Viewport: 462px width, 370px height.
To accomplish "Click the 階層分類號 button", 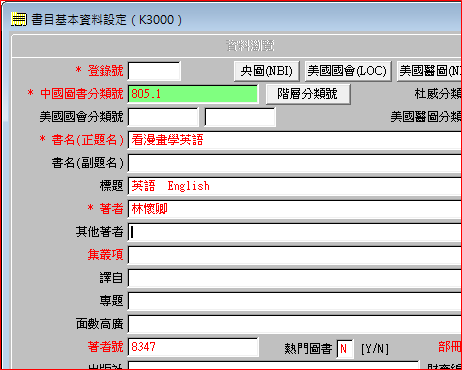I will pyautogui.click(x=308, y=94).
